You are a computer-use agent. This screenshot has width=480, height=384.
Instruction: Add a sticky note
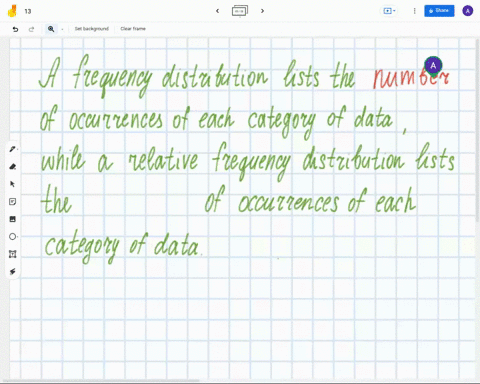point(13,202)
